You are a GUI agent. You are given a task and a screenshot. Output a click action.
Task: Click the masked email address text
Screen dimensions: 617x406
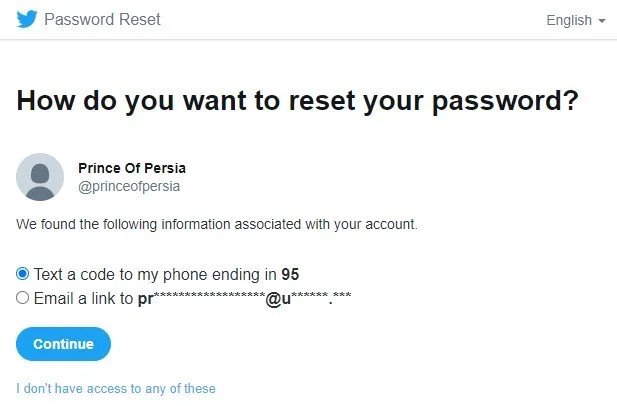(x=244, y=298)
